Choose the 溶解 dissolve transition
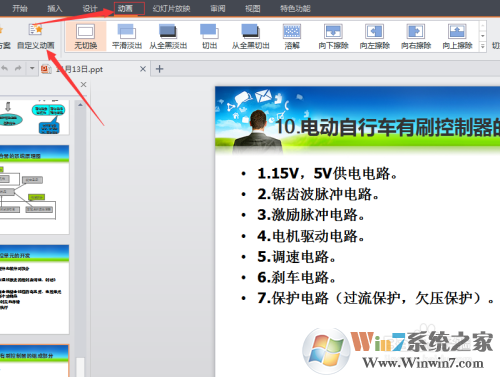500x377 pixels. 292,36
